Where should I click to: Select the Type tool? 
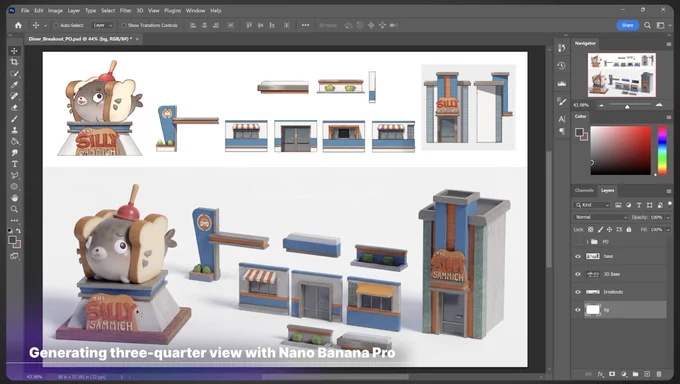[x=14, y=164]
